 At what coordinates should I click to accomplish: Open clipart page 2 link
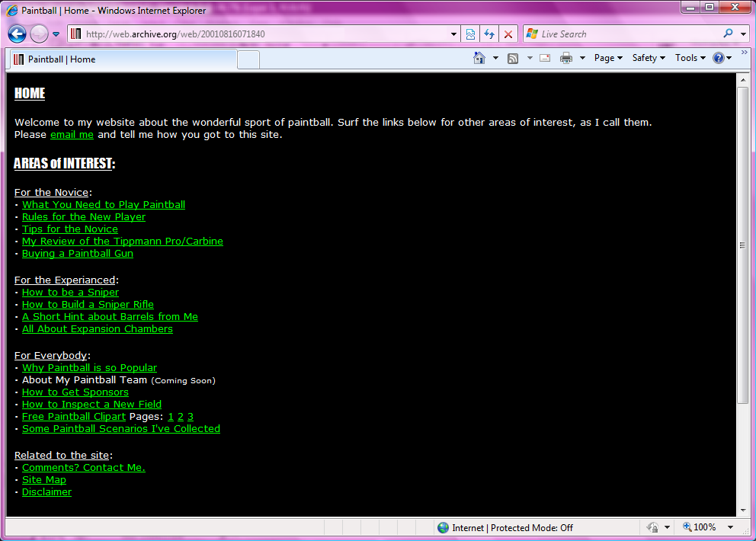[x=181, y=417]
